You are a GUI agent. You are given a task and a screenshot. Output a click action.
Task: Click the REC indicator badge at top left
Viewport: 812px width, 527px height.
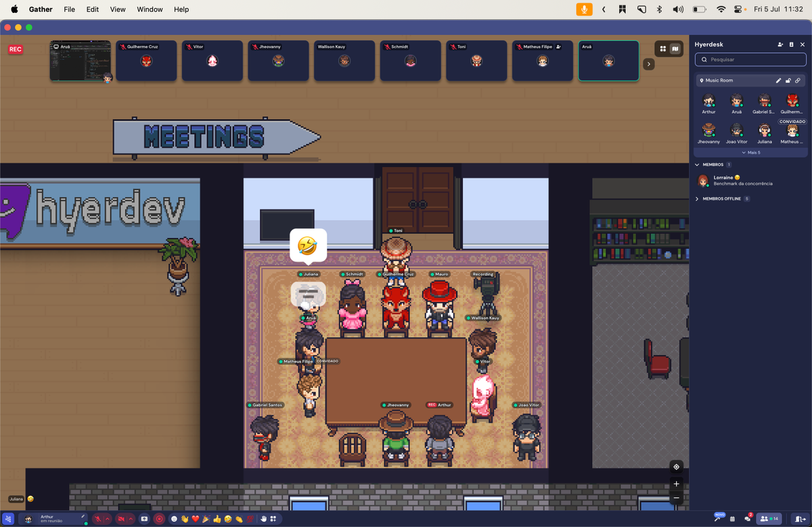coord(15,49)
